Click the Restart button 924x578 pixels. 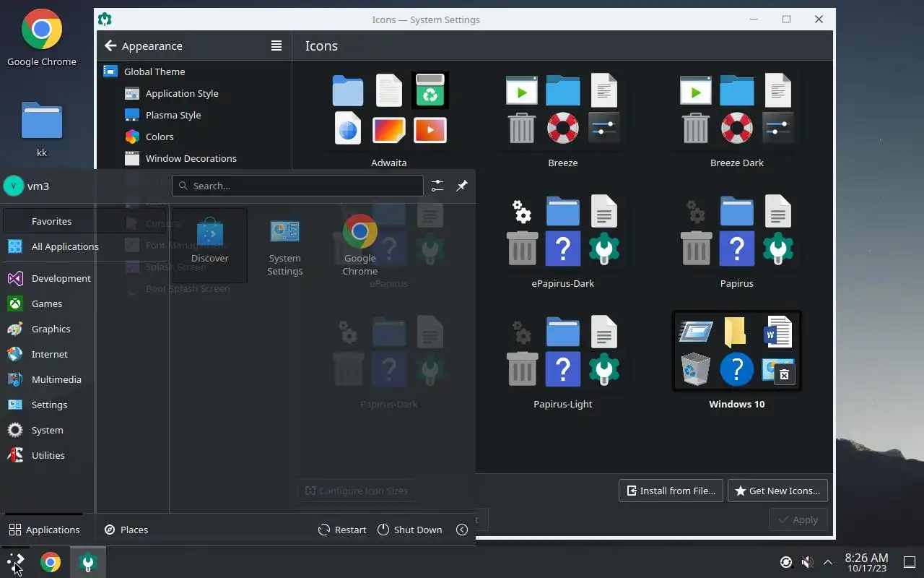click(342, 530)
